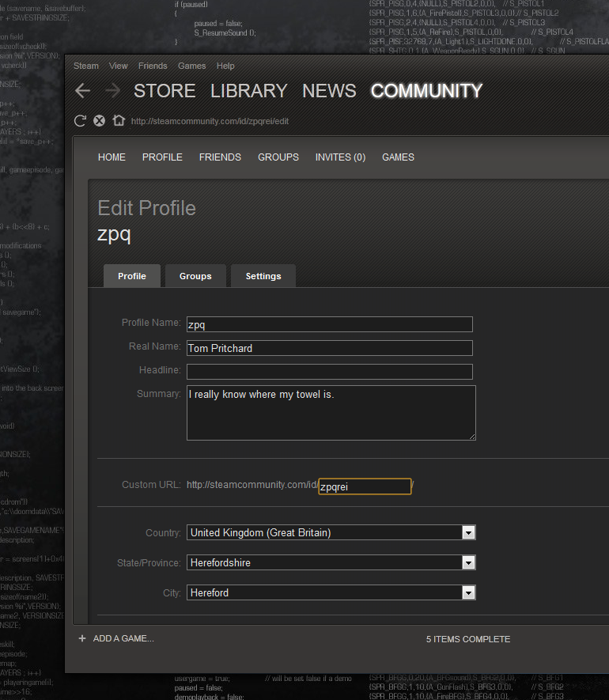The image size is (609, 700).
Task: Click the Custom URL zpqrei field
Action: click(x=365, y=486)
